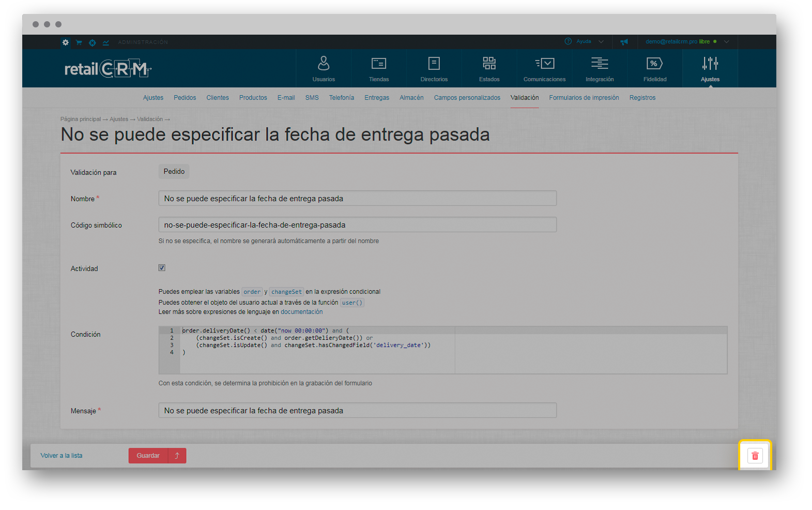Open the analytics chart icon
Screen dimensions: 812x510
(x=106, y=42)
